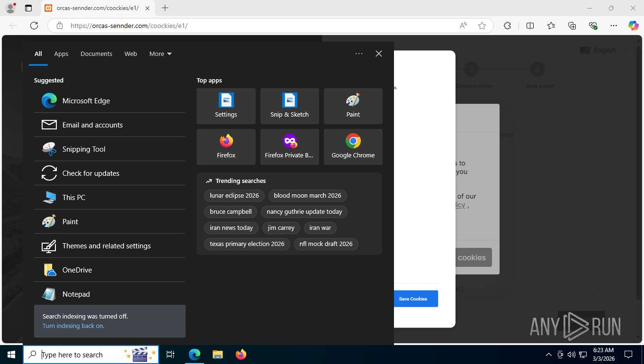
Task: Search trending bruce campbell
Action: (x=231, y=211)
